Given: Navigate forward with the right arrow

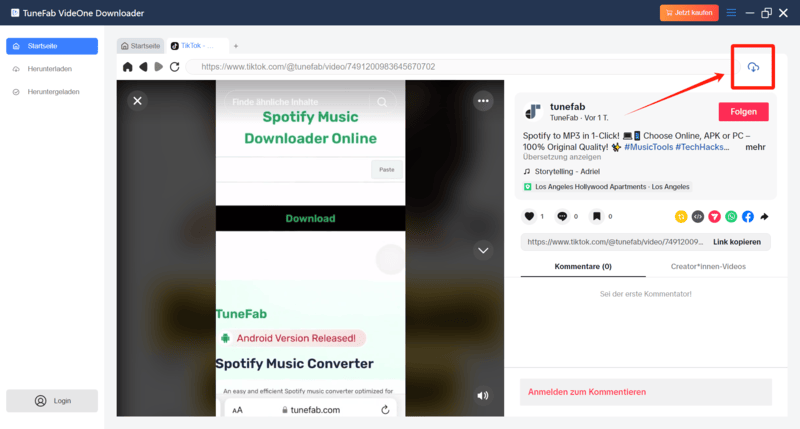Looking at the screenshot, I should (159, 67).
